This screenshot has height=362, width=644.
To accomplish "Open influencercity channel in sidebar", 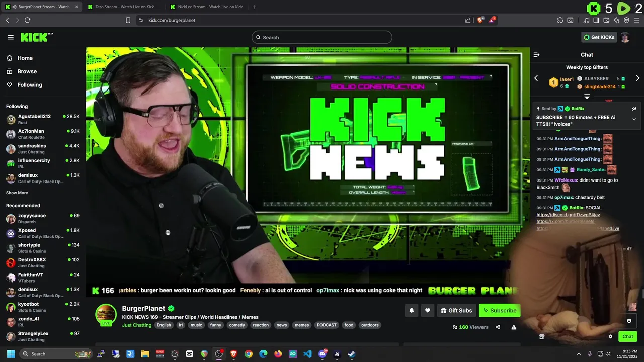I will point(43,163).
